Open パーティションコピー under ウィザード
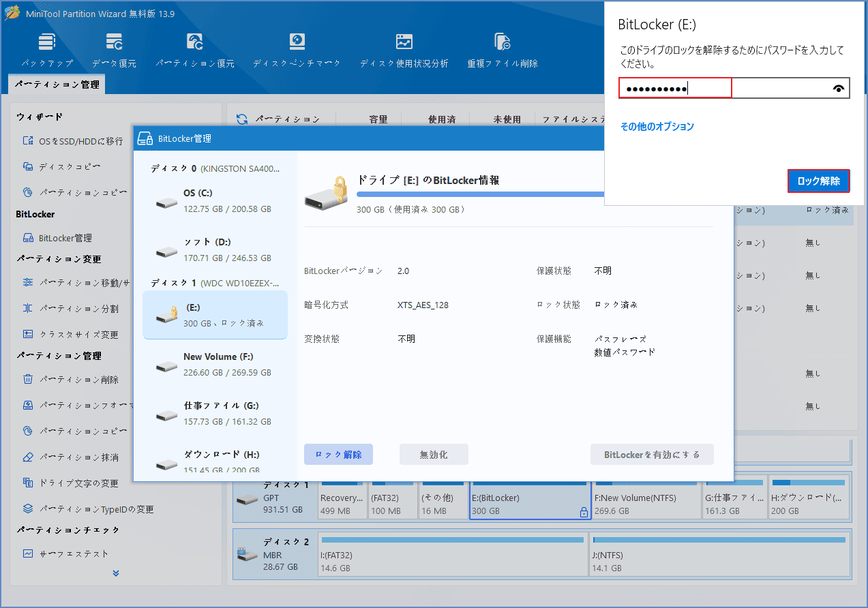 click(75, 192)
